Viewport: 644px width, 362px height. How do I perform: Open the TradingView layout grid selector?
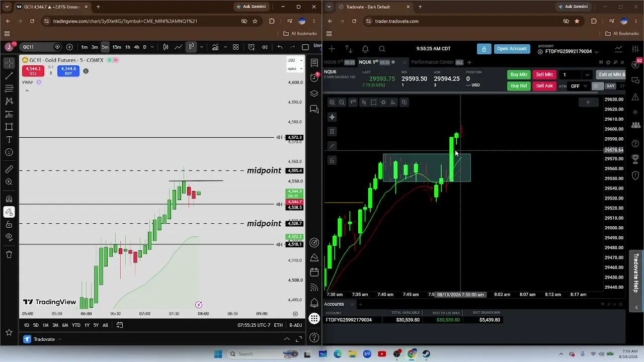tap(235, 47)
